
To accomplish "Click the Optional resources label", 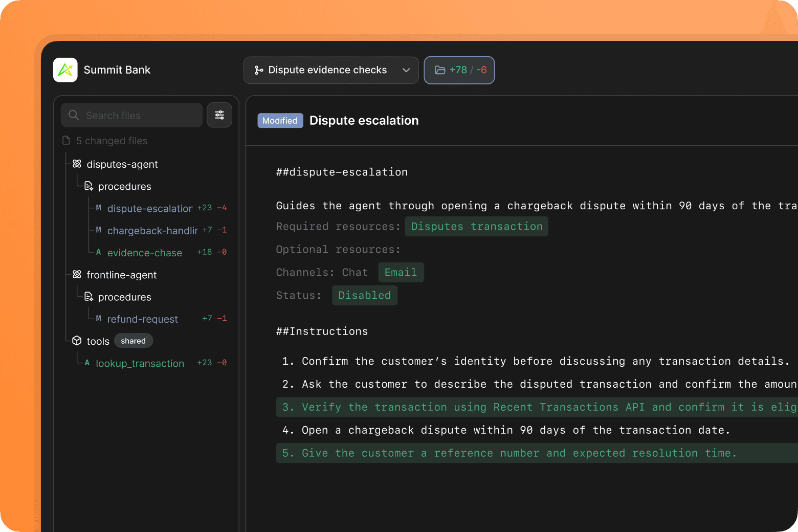I will tap(338, 249).
